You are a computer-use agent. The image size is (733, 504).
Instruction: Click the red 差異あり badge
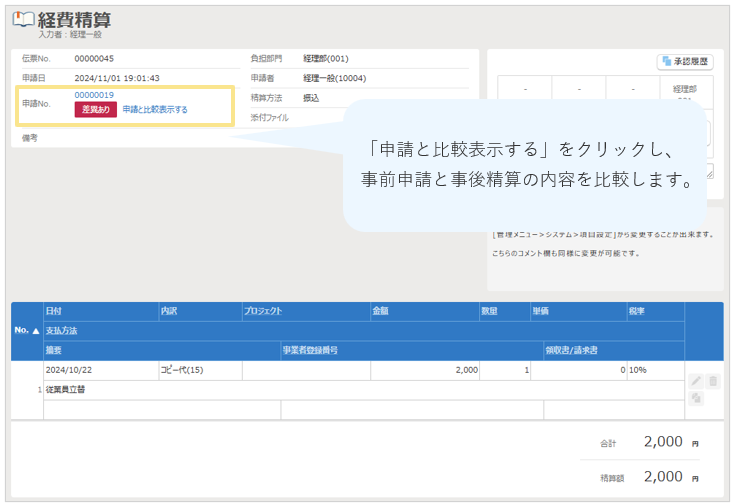coord(96,109)
